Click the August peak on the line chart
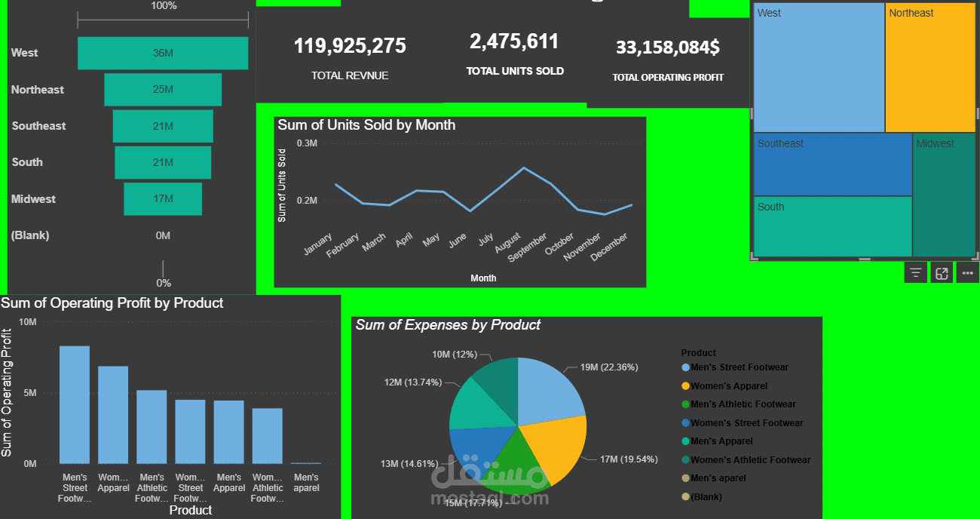 523,169
